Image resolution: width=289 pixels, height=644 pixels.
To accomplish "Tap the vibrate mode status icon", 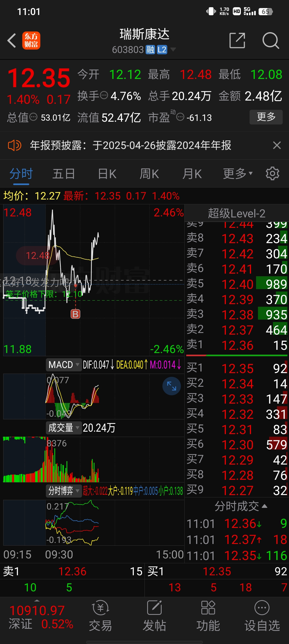I will click(x=211, y=11).
